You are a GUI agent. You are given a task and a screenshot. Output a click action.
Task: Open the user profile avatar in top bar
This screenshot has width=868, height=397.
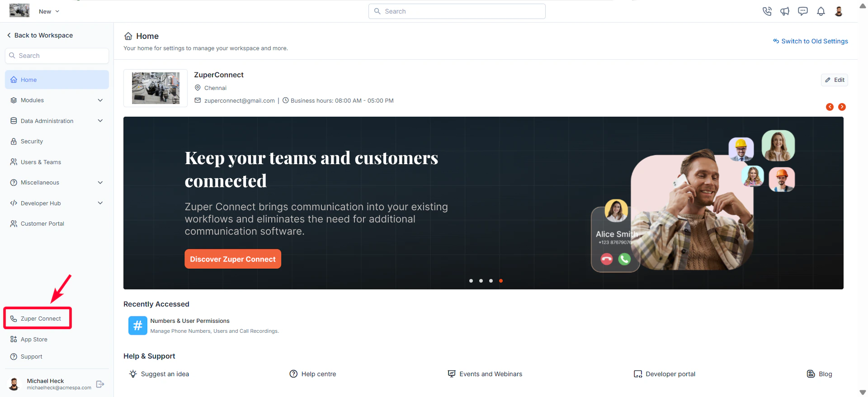(839, 11)
